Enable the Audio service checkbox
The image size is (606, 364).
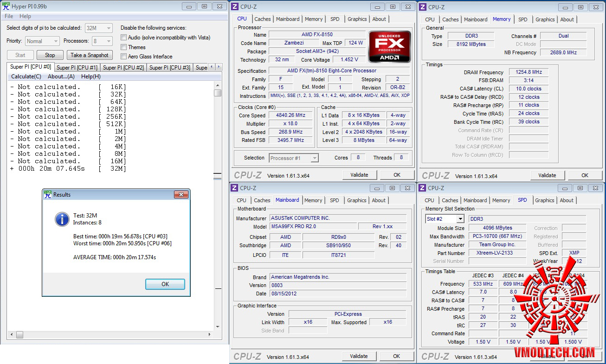click(x=124, y=38)
